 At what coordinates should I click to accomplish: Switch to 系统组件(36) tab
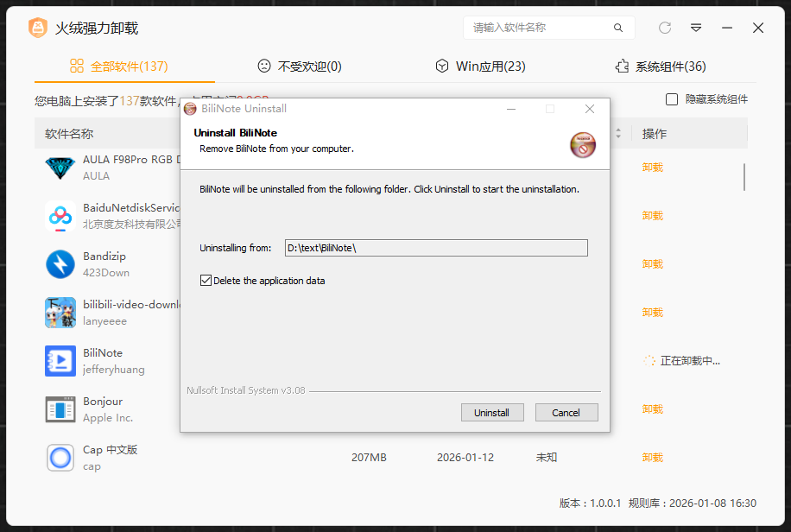pyautogui.click(x=660, y=66)
